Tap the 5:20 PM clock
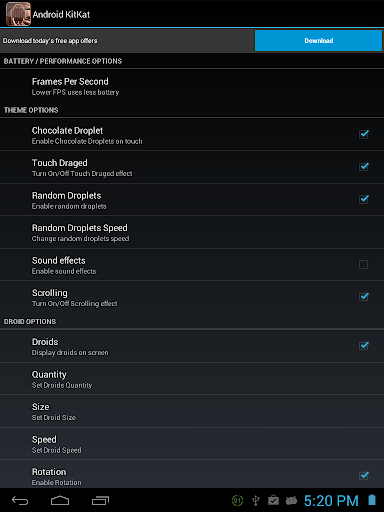This screenshot has width=384, height=512. [x=331, y=500]
